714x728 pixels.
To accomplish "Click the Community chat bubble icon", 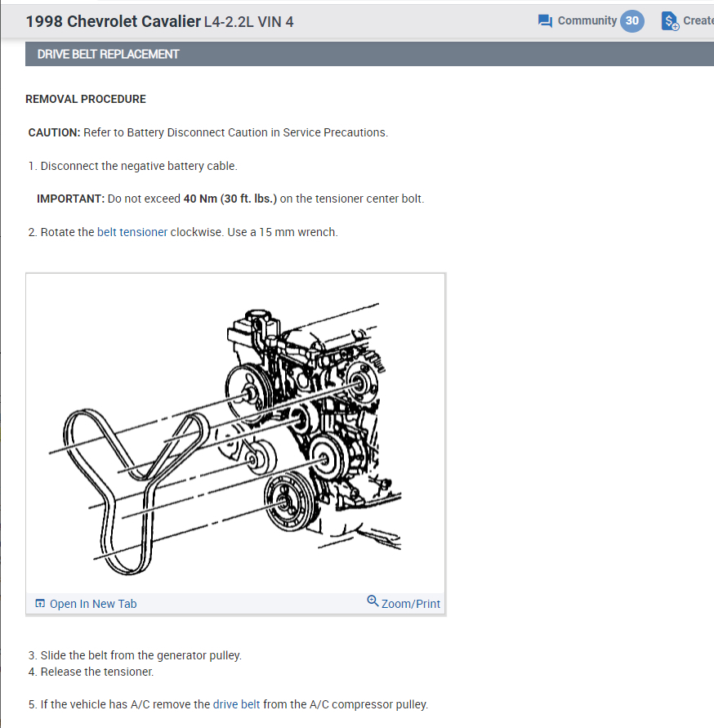I will tap(545, 21).
